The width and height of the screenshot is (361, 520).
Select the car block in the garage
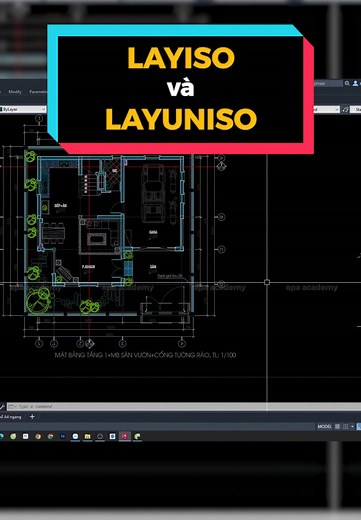[x=153, y=193]
